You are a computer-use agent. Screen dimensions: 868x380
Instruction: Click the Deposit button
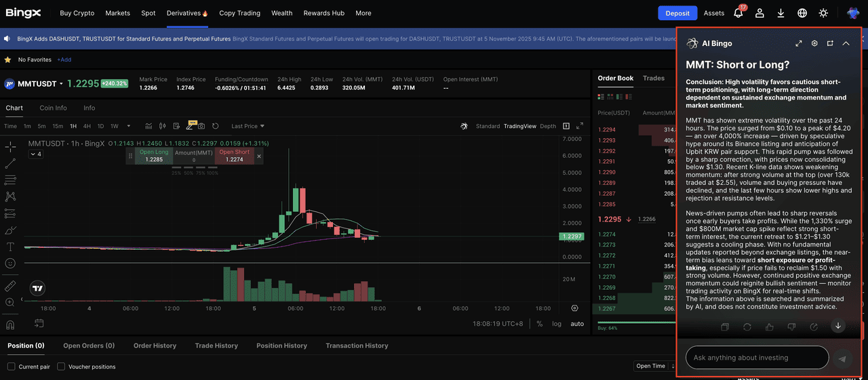pos(677,13)
